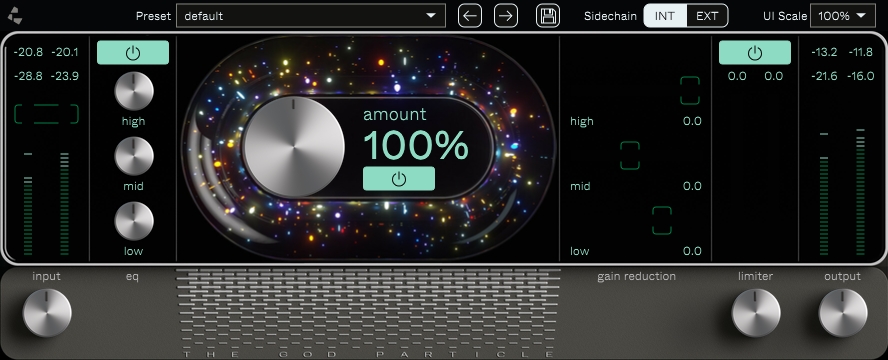This screenshot has width=888, height=360.
Task: Click the output level reading -13.2
Action: click(824, 53)
